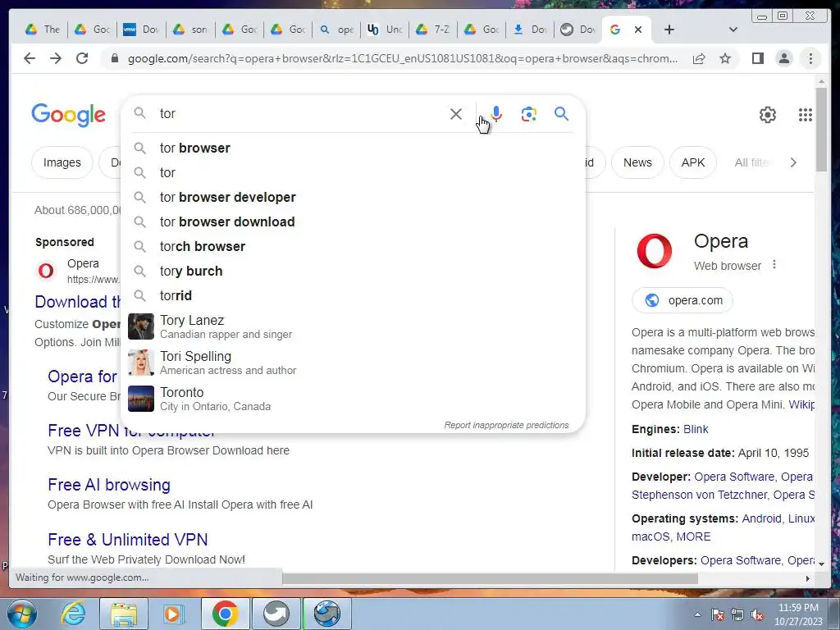This screenshot has height=630, width=840.
Task: Click the horizontal scrollbar thumb
Action: (490, 578)
